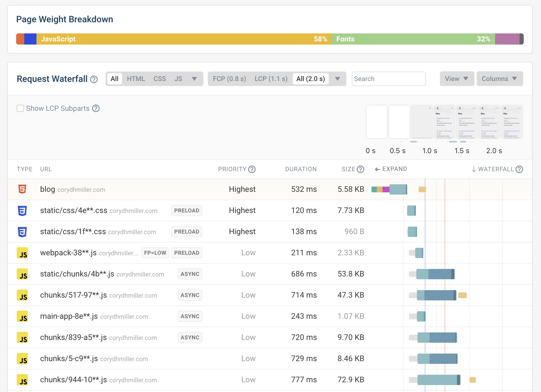Open the View dropdown
Viewport: 541px width, 392px height.
457,79
